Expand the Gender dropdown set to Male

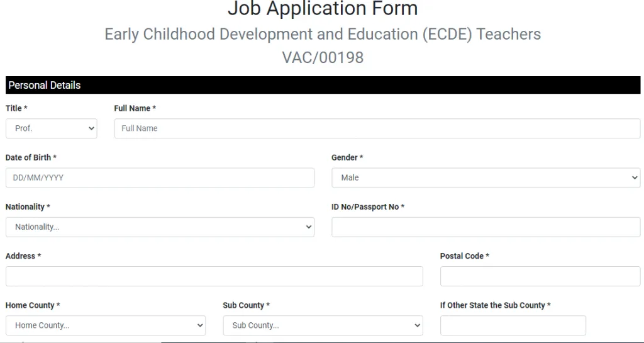click(486, 177)
